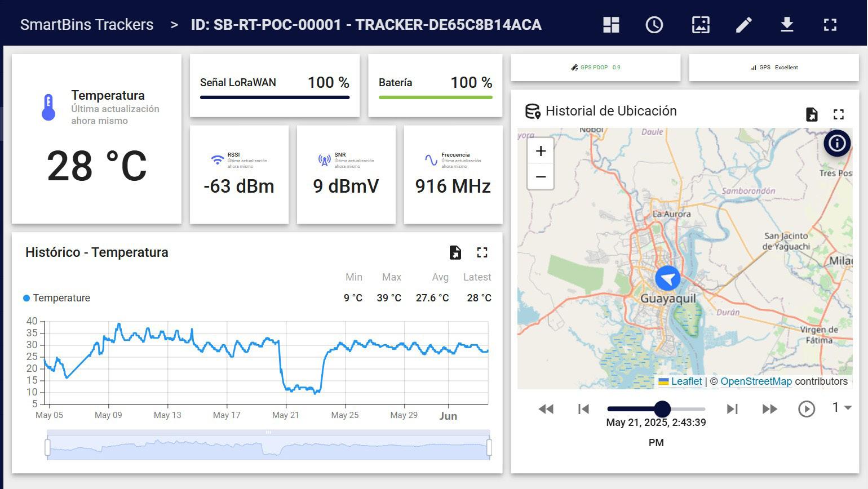Click the chart range overview navigator

[x=268, y=446]
